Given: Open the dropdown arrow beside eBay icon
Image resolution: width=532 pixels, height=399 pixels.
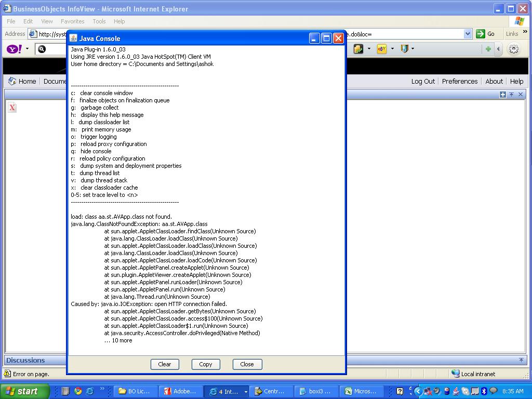Looking at the screenshot, I should coord(392,49).
